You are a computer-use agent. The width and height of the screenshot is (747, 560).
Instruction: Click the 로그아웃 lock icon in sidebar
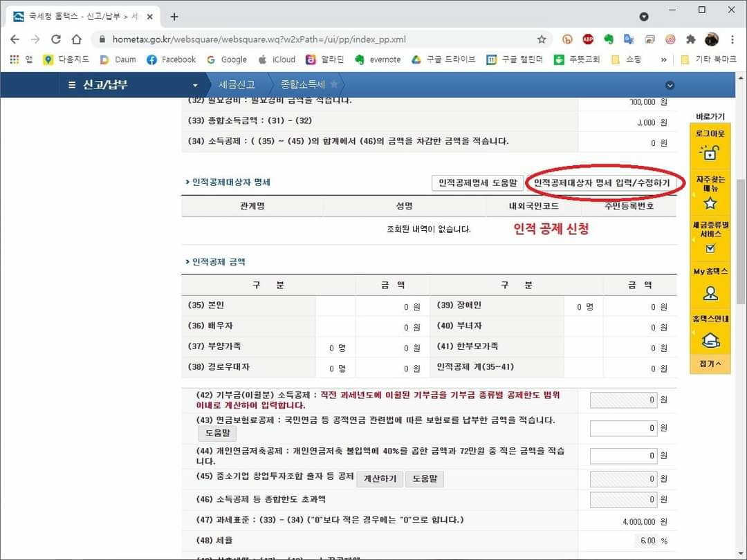pos(710,152)
